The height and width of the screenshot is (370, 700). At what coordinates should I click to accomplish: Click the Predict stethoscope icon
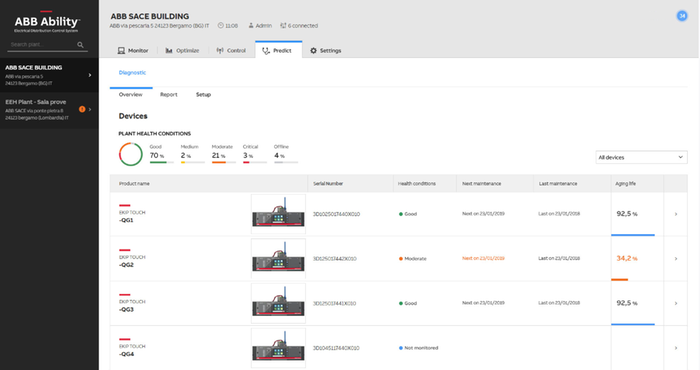pos(266,51)
